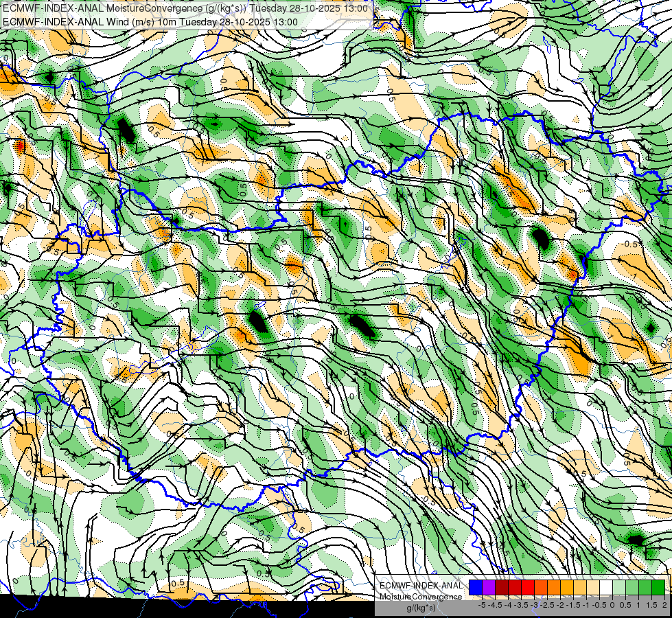The height and width of the screenshot is (618, 672).
Task: Click the 'g/(kg*s)' unit label in legend
Action: [421, 608]
